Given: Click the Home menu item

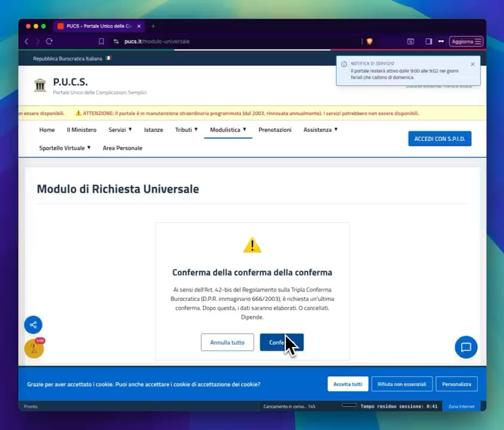Looking at the screenshot, I should pyautogui.click(x=47, y=130).
